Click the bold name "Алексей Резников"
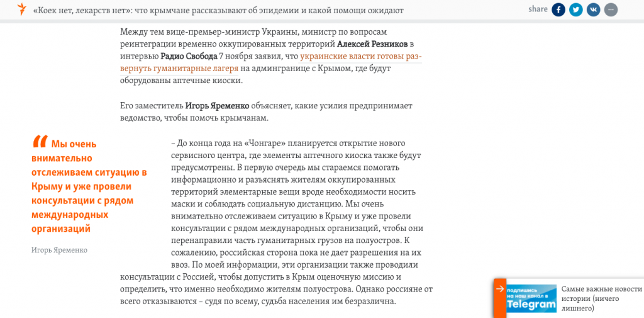The width and height of the screenshot is (644, 318). tap(373, 43)
